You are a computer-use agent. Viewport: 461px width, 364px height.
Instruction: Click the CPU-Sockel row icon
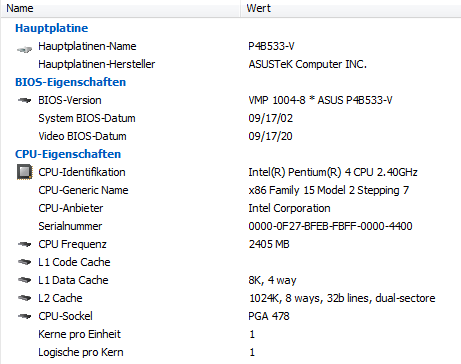point(24,316)
